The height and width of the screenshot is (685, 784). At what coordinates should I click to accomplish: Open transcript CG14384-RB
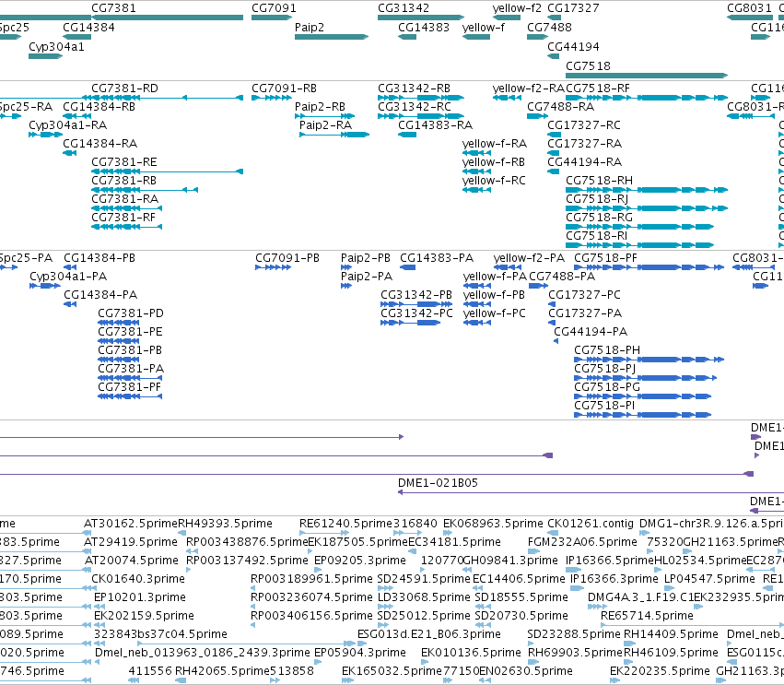[99, 107]
